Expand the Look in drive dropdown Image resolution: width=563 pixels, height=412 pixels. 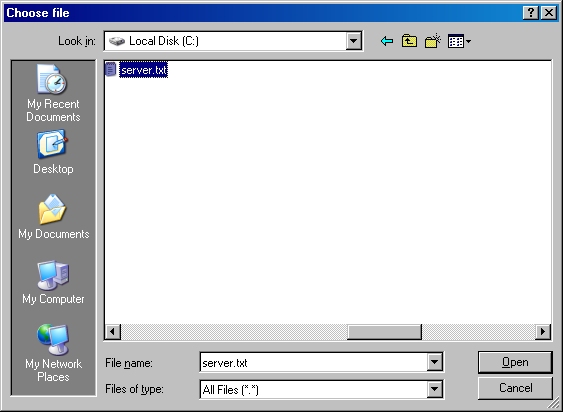pos(354,41)
